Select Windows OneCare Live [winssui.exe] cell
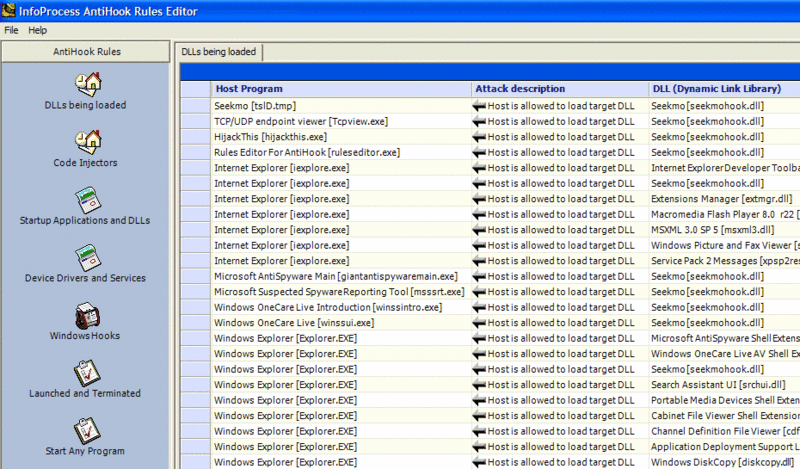The height and width of the screenshot is (469, 800). coord(341,323)
